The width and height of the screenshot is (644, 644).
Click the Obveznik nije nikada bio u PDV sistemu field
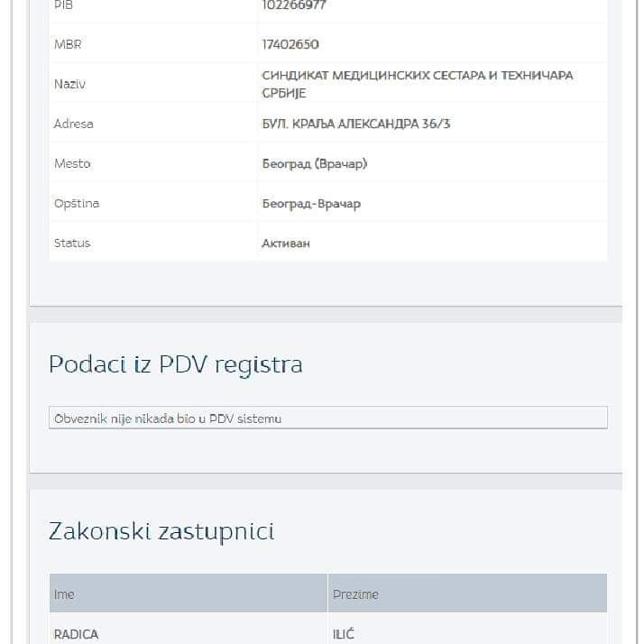328,418
